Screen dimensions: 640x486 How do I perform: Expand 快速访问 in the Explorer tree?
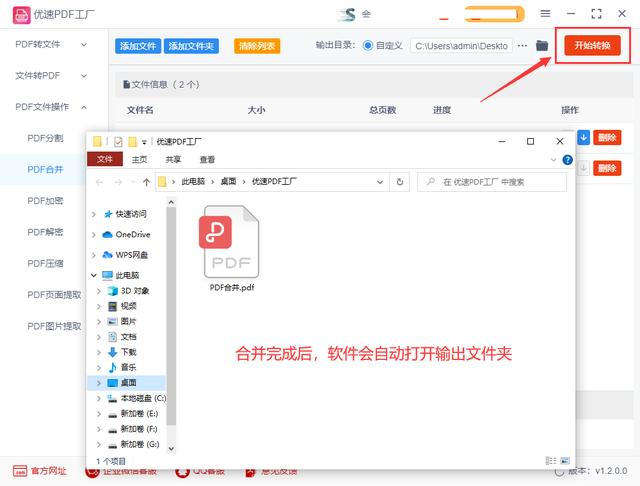94,214
